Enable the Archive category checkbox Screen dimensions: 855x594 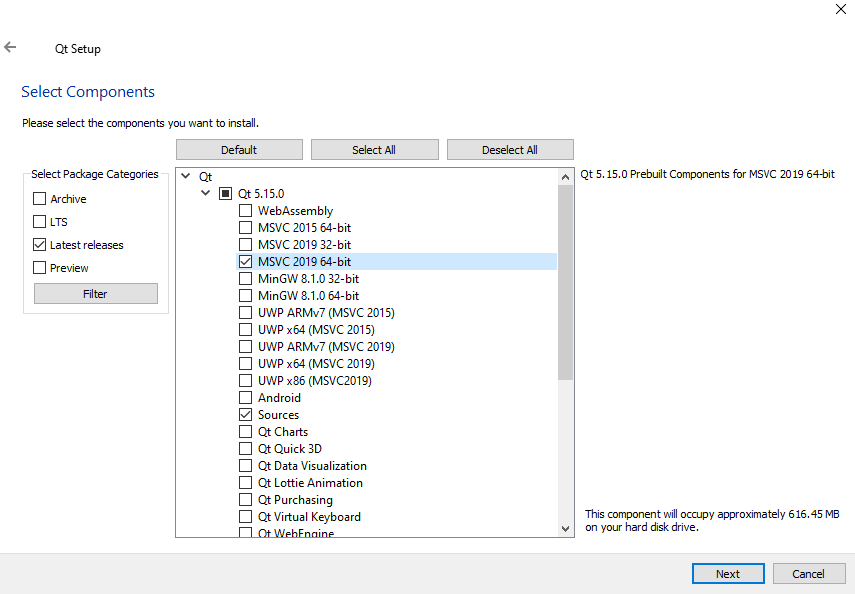39,199
